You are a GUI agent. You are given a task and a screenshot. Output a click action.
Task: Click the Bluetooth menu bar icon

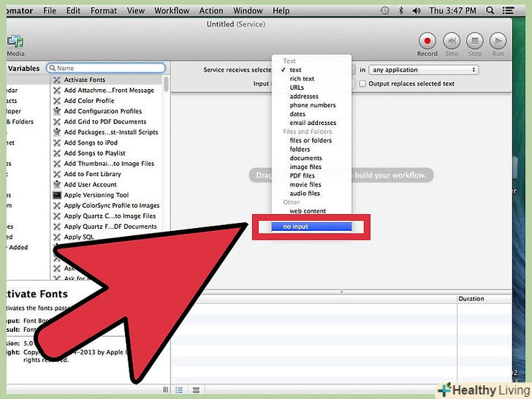[400, 10]
